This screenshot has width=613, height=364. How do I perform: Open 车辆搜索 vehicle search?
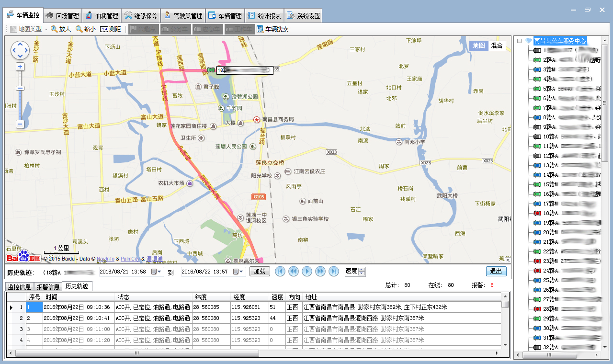click(272, 29)
